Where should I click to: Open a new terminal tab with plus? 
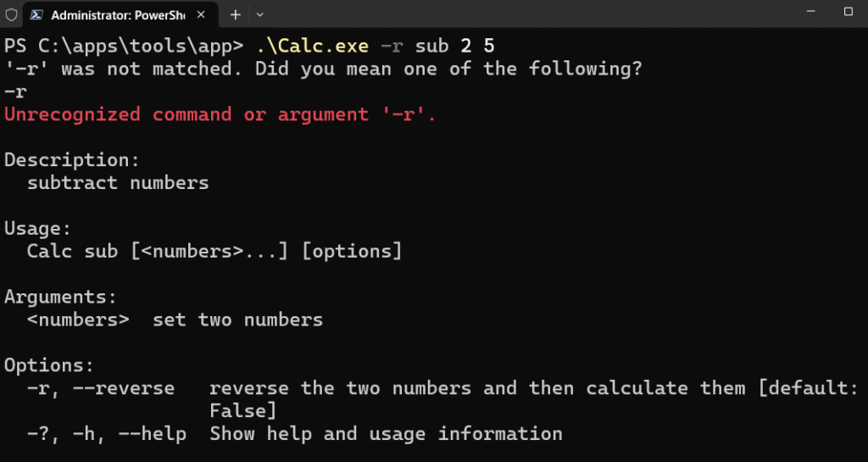pyautogui.click(x=236, y=15)
